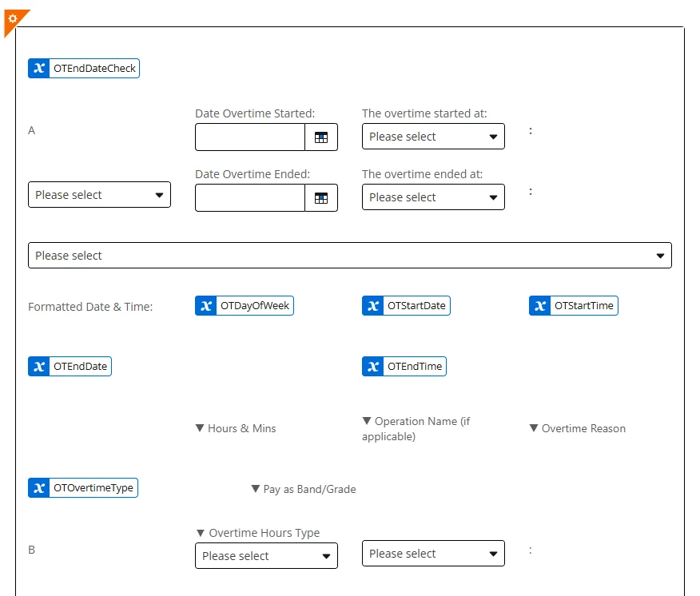Select the OTOvertimeType variable label
The image size is (700, 596).
click(93, 488)
